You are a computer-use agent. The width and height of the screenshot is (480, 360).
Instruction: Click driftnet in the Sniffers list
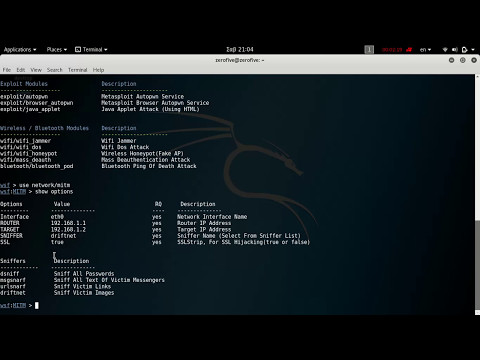[x=13, y=293]
